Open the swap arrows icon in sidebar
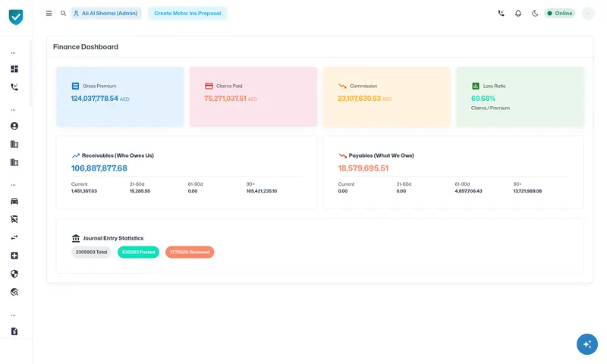Image resolution: width=607 pixels, height=364 pixels. click(x=14, y=237)
